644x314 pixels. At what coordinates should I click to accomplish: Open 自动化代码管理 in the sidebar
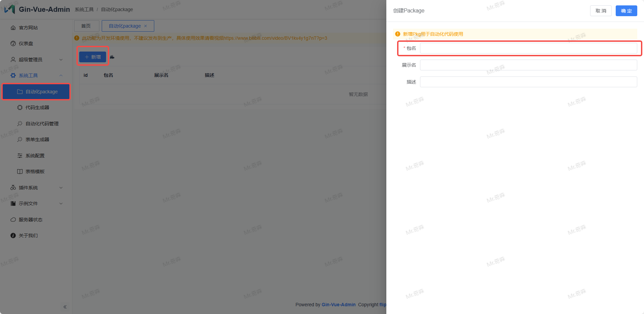point(42,124)
